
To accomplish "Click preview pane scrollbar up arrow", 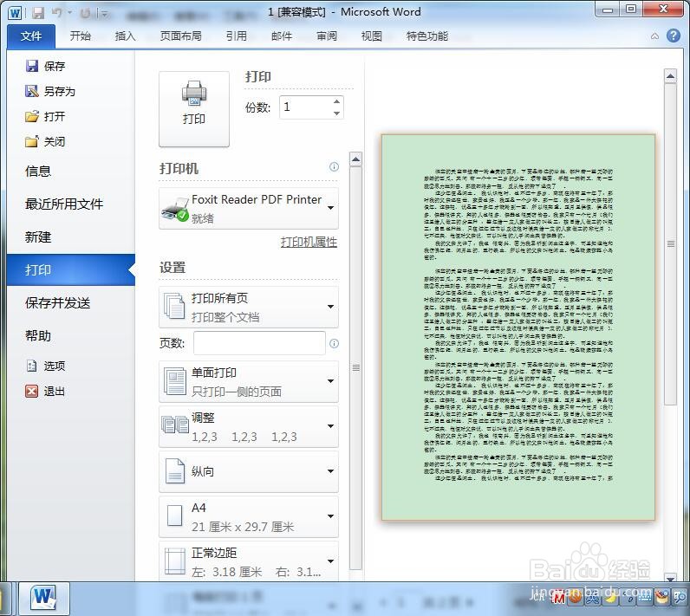I will pyautogui.click(x=670, y=76).
